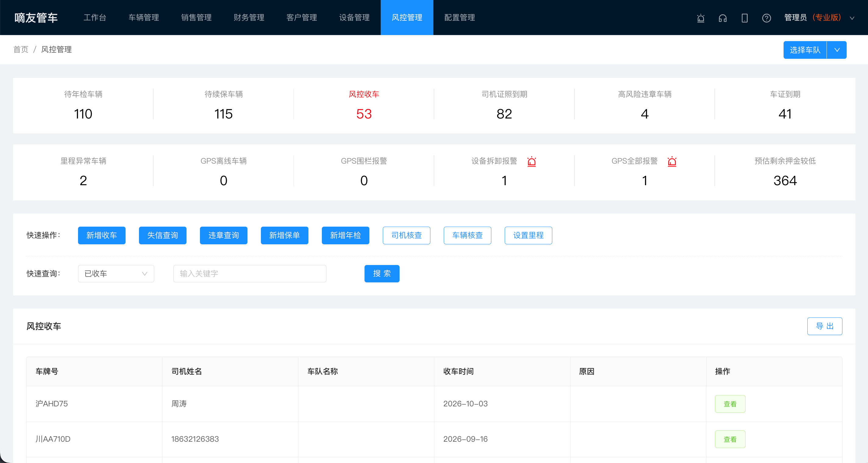
Task: Open the alarm notification icon in header
Action: click(701, 18)
